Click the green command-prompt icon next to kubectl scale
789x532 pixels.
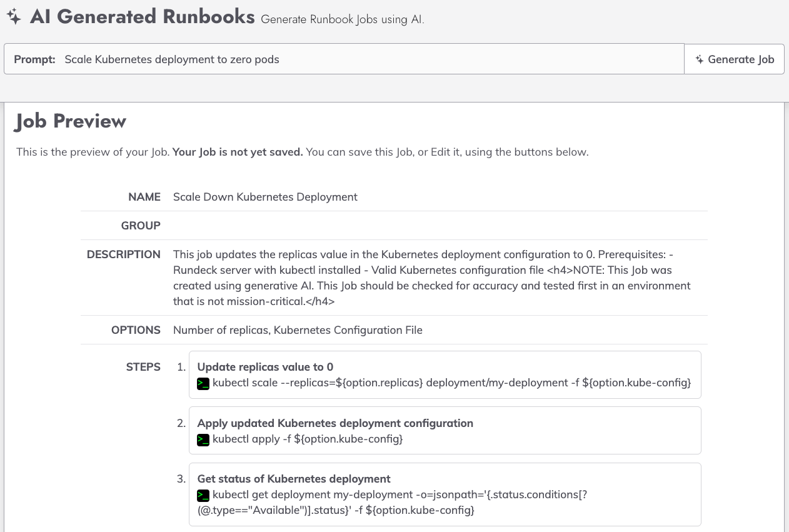click(x=203, y=383)
